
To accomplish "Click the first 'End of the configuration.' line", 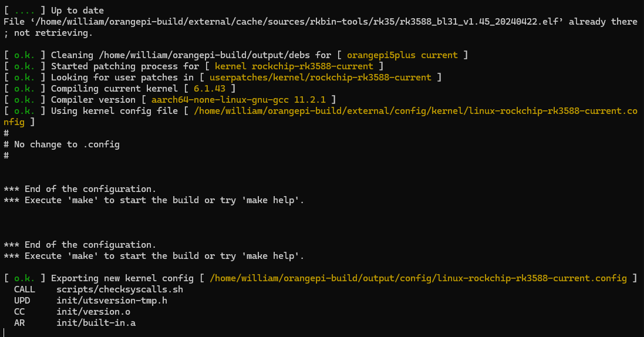I will [x=80, y=189].
